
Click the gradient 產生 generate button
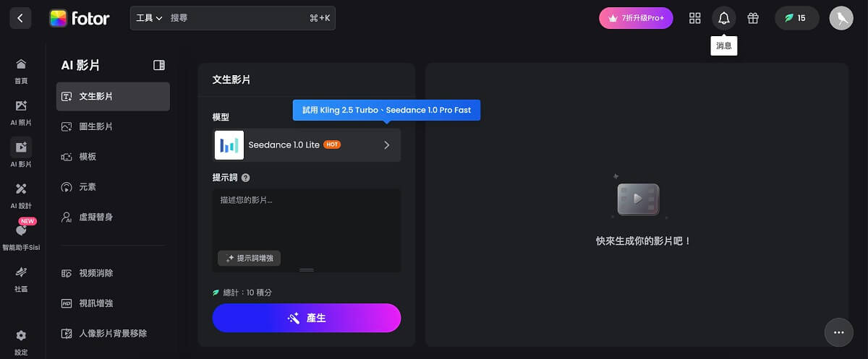click(x=307, y=318)
